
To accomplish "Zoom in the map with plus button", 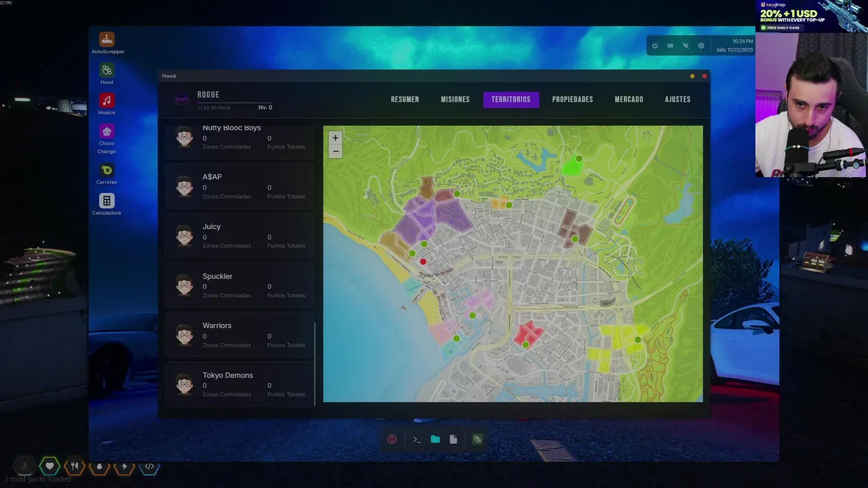I will click(x=335, y=138).
